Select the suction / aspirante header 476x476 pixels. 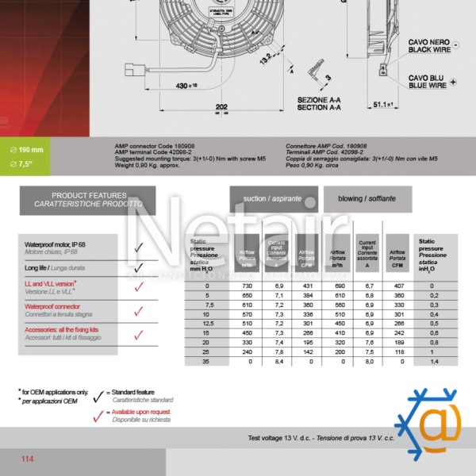pos(274,199)
